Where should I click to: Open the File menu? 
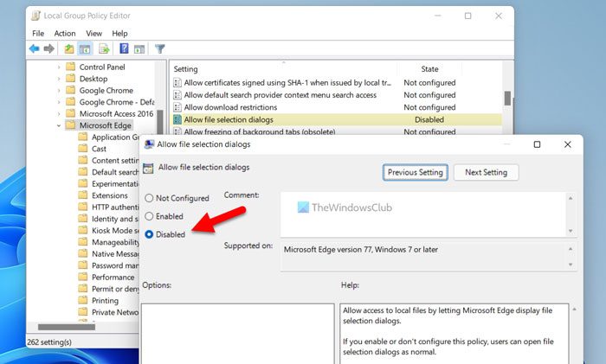(38, 33)
